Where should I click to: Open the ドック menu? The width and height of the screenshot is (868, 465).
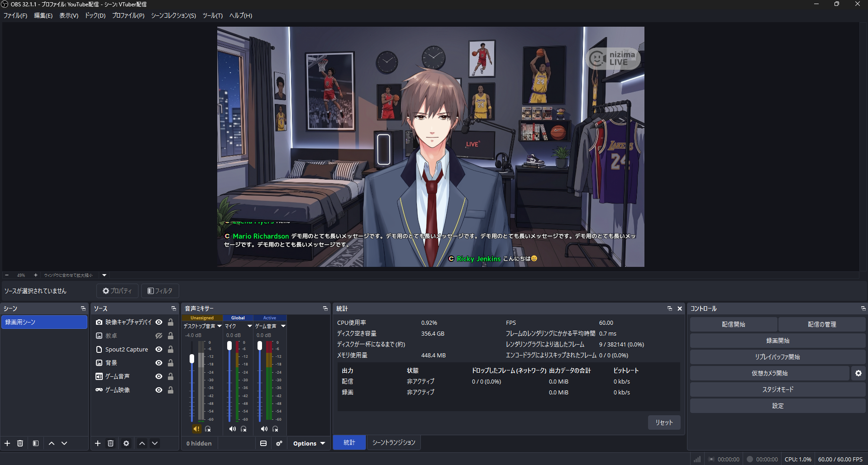(x=95, y=15)
